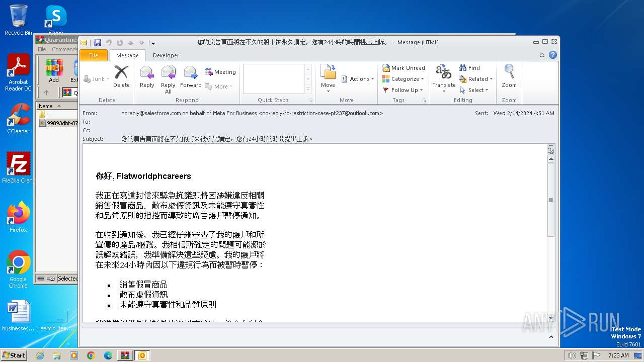Launch CCleaner from desktop
The width and height of the screenshot is (644, 362).
(x=18, y=119)
